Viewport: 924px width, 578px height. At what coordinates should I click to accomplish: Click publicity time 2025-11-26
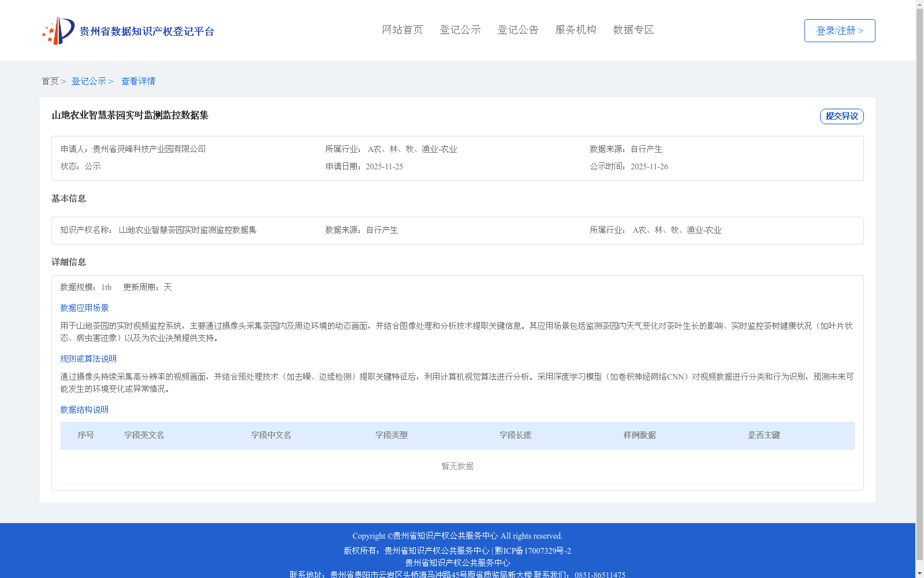tap(649, 166)
